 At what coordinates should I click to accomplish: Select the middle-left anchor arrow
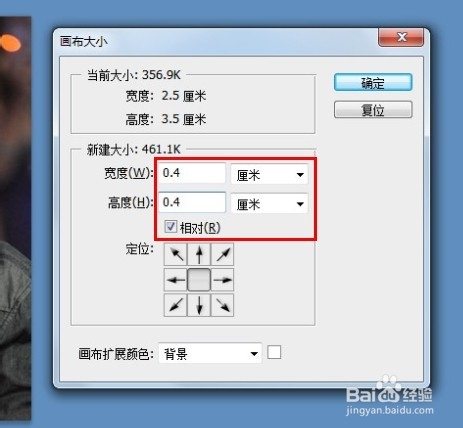click(176, 280)
